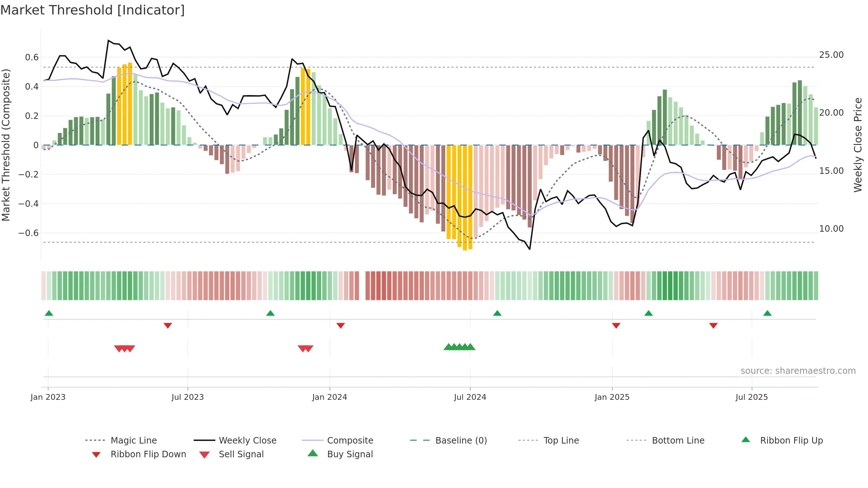Click the Jan 2024 x-axis label
Viewport: 868px width, 488px height.
click(330, 397)
